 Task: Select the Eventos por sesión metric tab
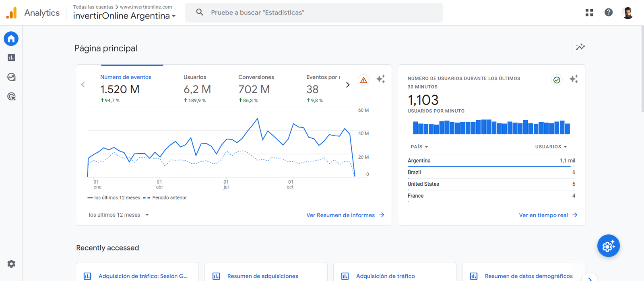click(x=323, y=88)
